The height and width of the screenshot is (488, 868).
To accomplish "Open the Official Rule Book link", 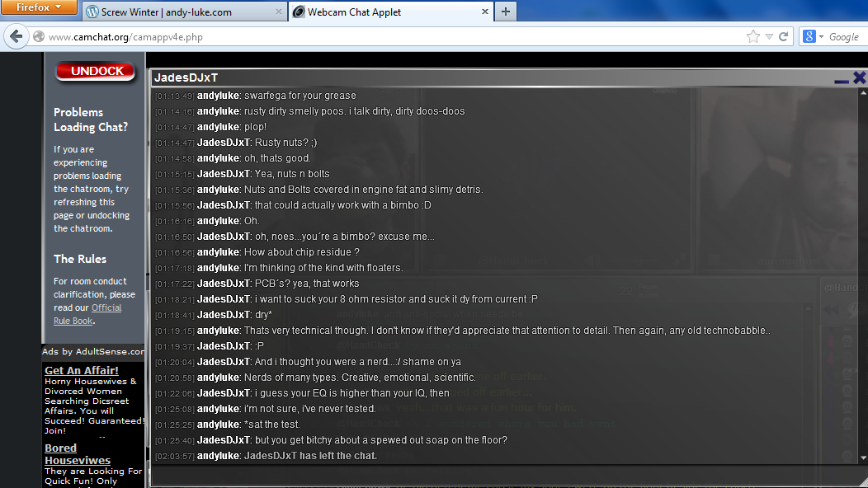I will [87, 314].
